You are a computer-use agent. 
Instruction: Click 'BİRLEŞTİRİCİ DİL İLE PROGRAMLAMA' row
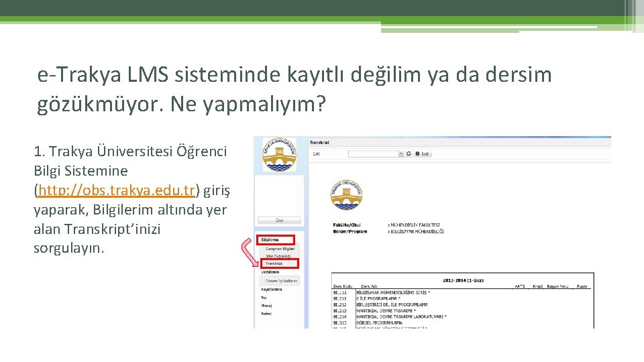tap(392, 305)
